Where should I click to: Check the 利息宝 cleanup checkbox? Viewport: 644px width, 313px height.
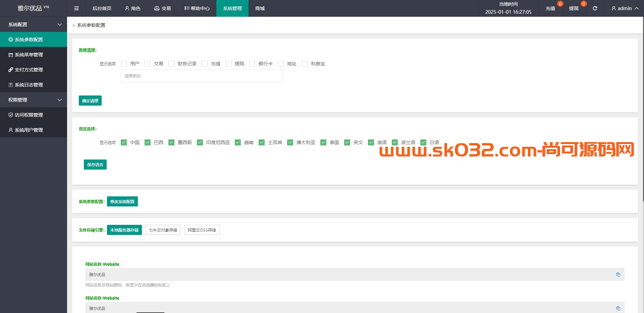point(305,64)
